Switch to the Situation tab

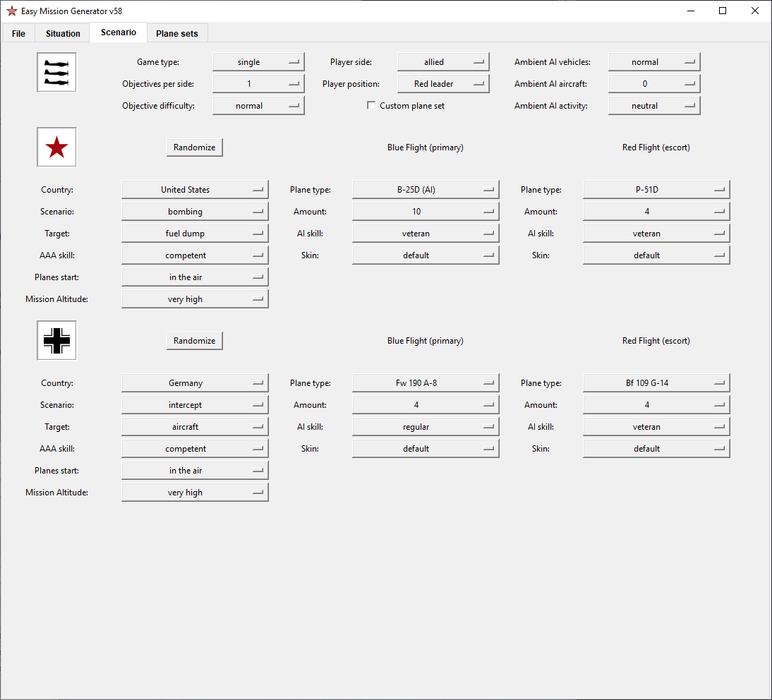(63, 33)
